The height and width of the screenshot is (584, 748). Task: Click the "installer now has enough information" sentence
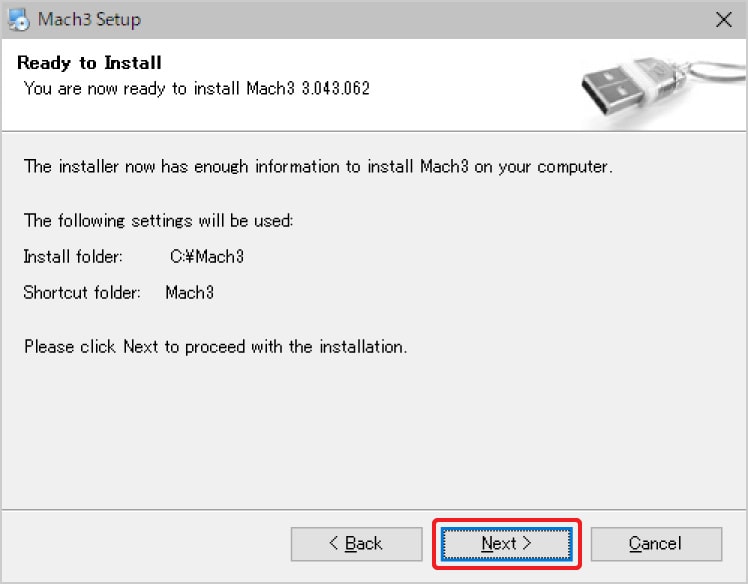click(x=318, y=167)
